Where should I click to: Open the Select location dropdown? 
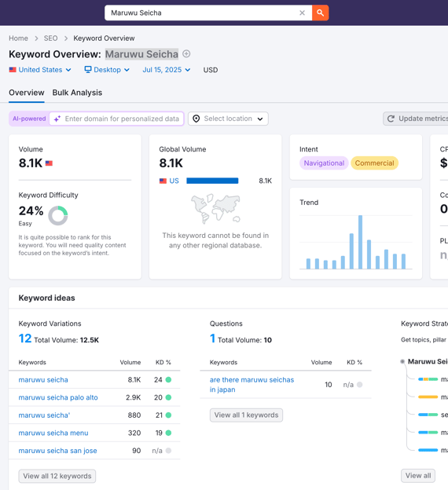click(x=228, y=119)
